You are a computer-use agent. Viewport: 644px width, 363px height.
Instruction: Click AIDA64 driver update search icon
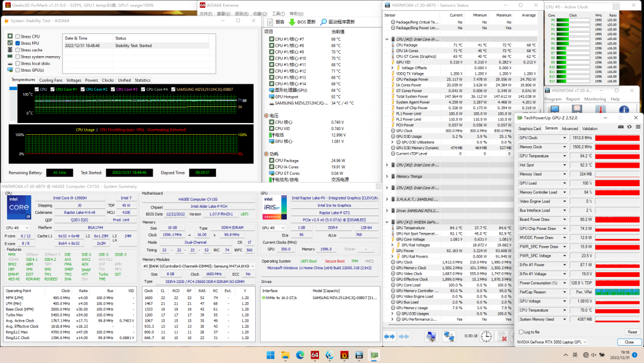coord(324,21)
